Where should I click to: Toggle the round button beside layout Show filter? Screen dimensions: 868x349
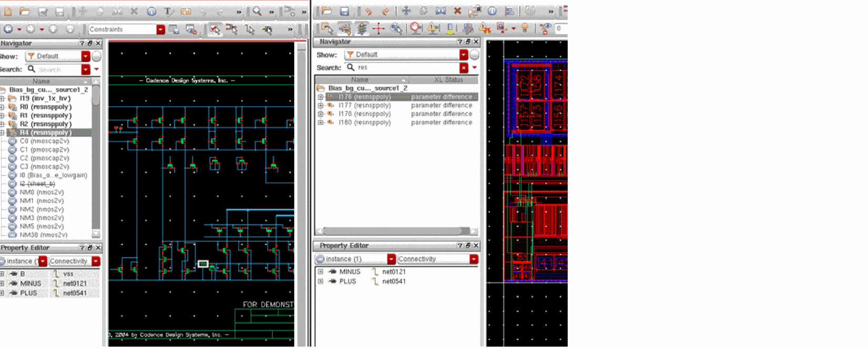pos(475,55)
